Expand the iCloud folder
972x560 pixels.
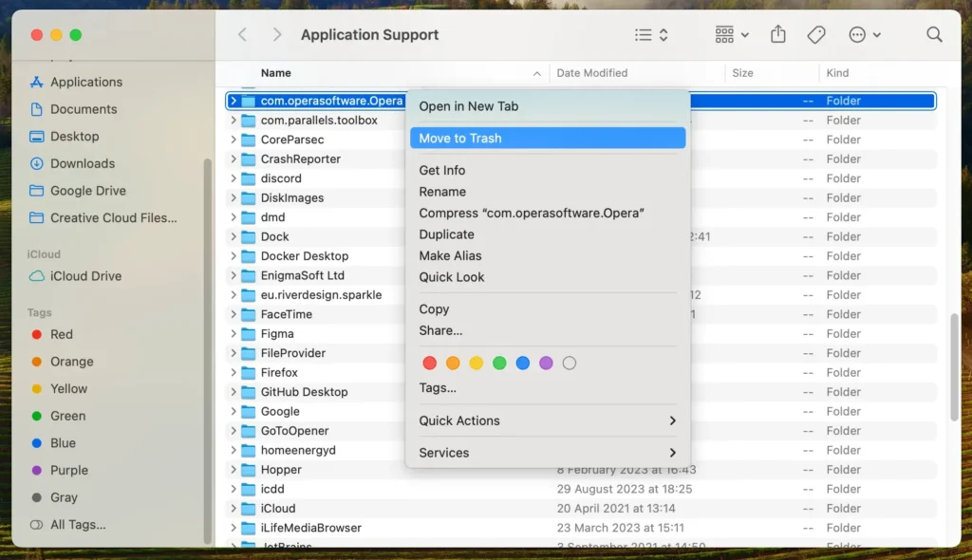[234, 508]
